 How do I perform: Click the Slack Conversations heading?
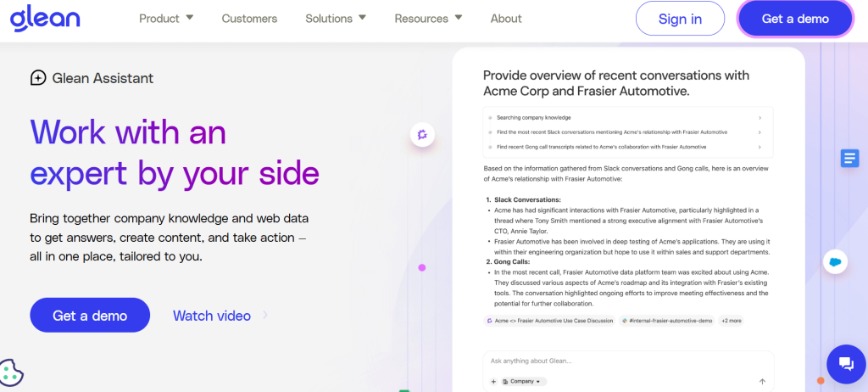coord(527,199)
